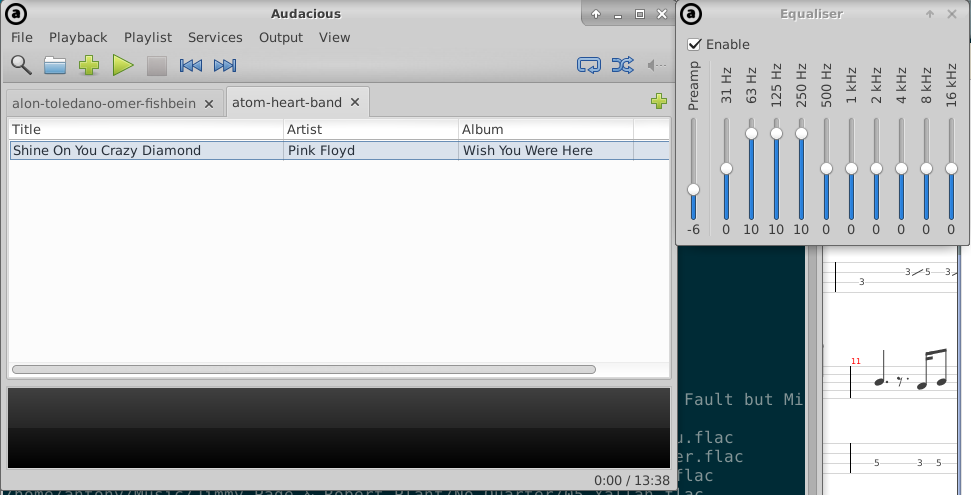Open the Playback menu
The height and width of the screenshot is (495, 971).
point(78,37)
